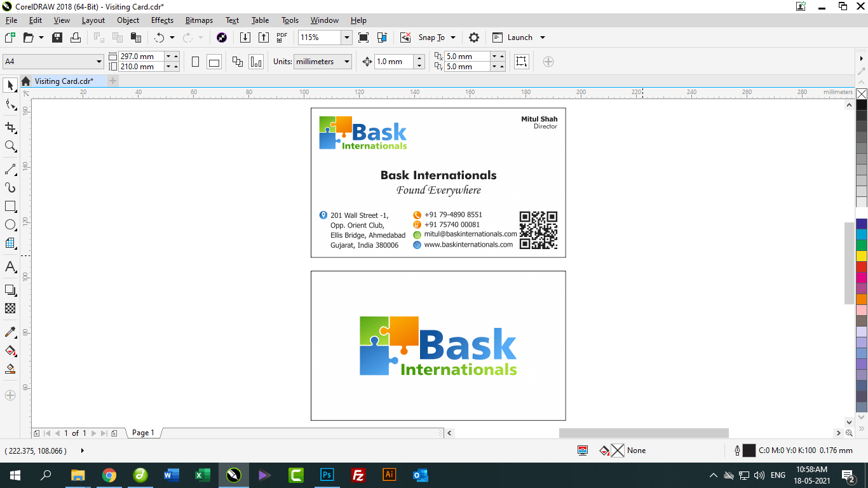Select the Crop tool
Image resolution: width=868 pixels, height=488 pixels.
(x=10, y=128)
